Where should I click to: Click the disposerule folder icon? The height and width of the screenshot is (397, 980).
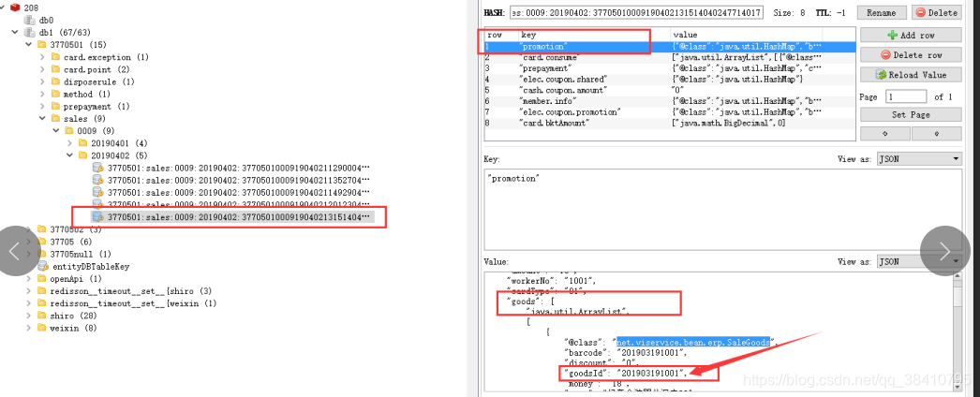pyautogui.click(x=55, y=81)
